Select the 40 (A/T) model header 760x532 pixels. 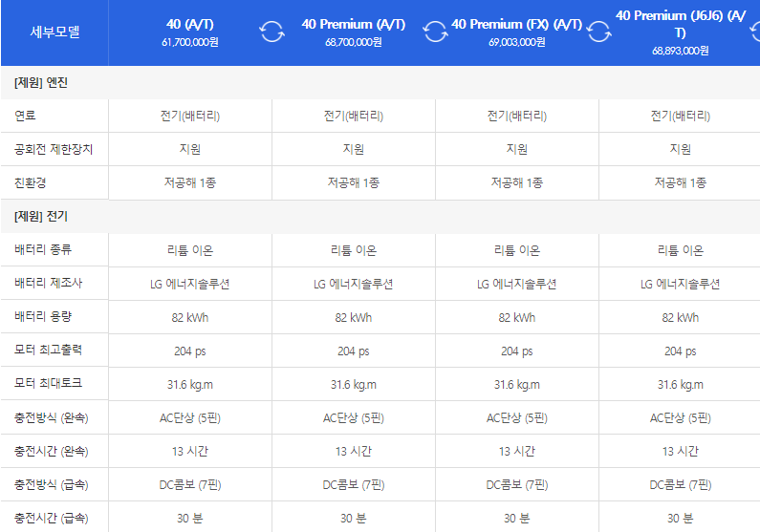point(190,24)
